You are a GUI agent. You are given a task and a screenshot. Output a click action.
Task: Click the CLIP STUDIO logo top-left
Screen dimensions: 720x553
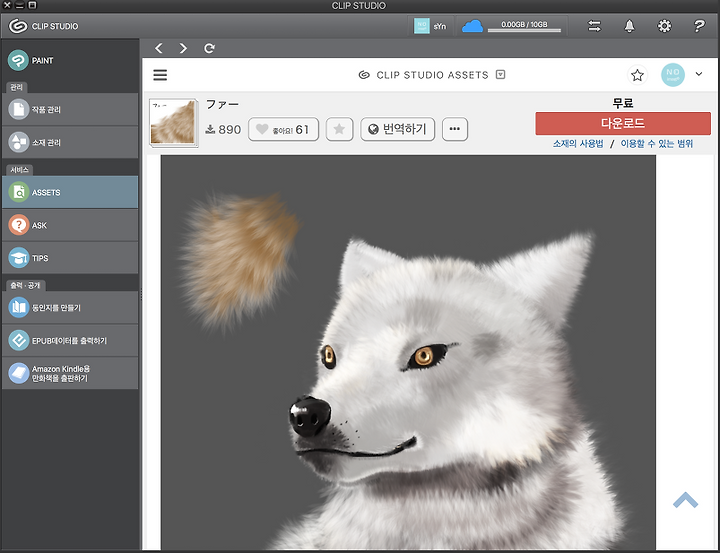[44, 26]
